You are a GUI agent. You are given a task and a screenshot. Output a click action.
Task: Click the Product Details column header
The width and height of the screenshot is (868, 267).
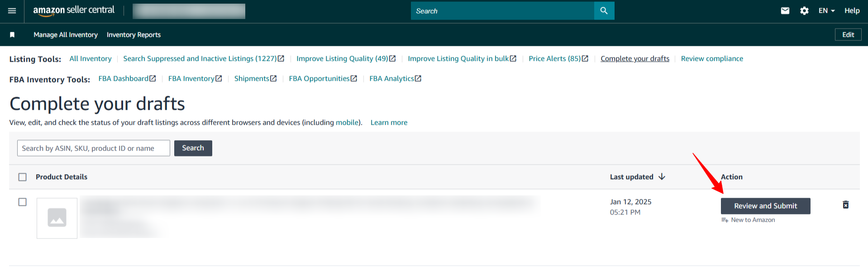(62, 177)
